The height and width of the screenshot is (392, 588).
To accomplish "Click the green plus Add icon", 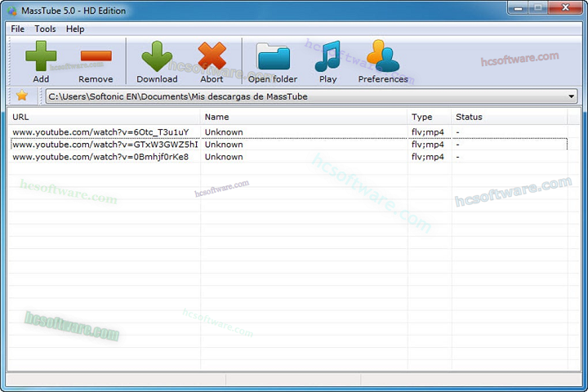I will click(x=41, y=56).
